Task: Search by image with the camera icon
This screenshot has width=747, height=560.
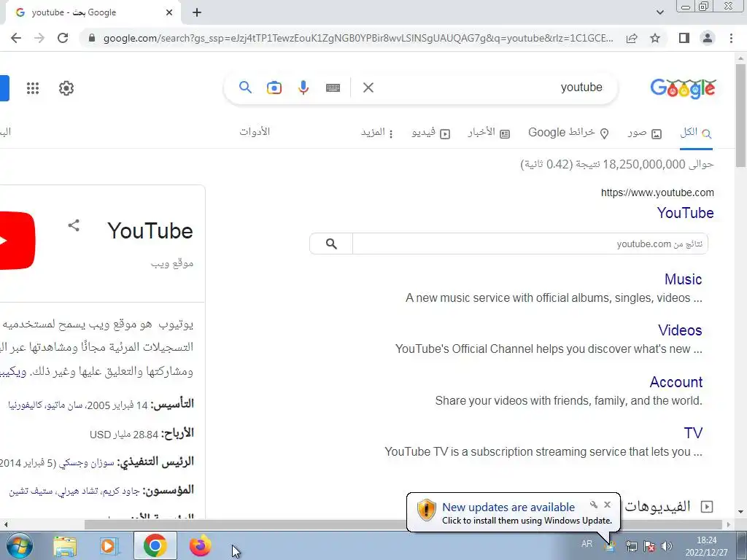Action: [274, 87]
